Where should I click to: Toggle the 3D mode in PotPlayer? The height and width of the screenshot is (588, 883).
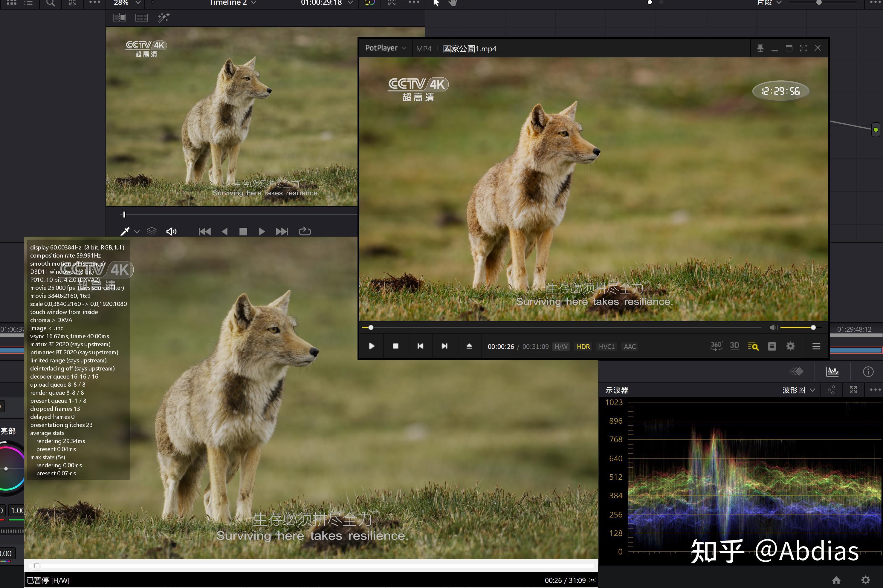[x=734, y=346]
